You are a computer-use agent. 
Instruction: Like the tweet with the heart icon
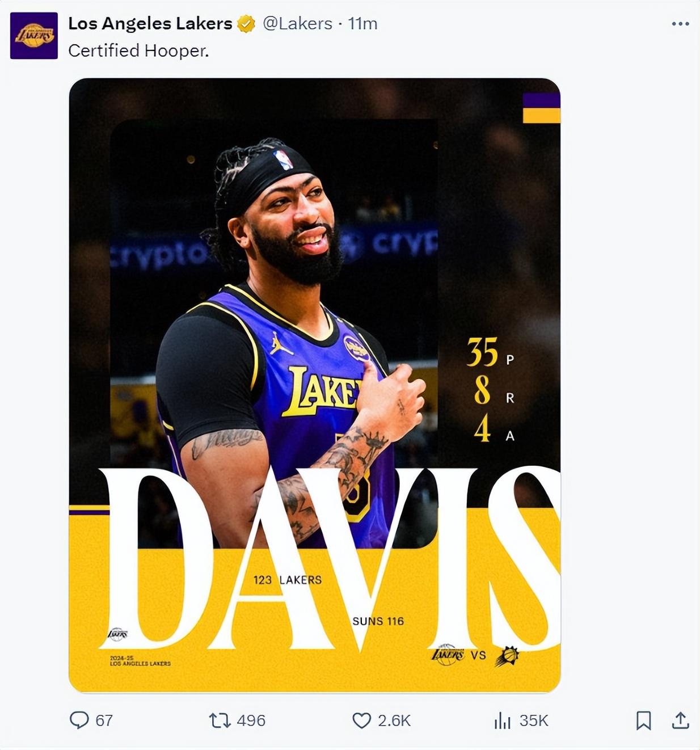(361, 720)
